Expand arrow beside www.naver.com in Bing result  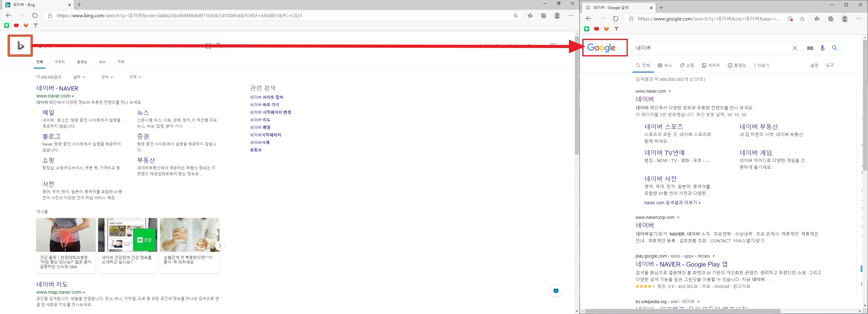tap(73, 96)
